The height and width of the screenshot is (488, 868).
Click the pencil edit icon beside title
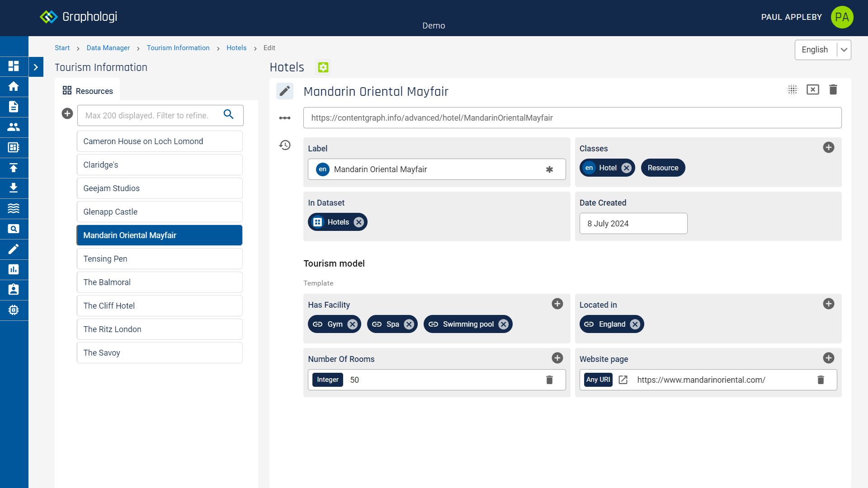tap(285, 91)
